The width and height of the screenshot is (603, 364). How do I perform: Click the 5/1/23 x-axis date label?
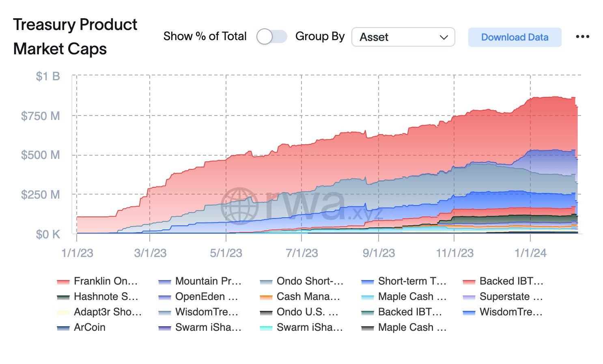point(226,253)
